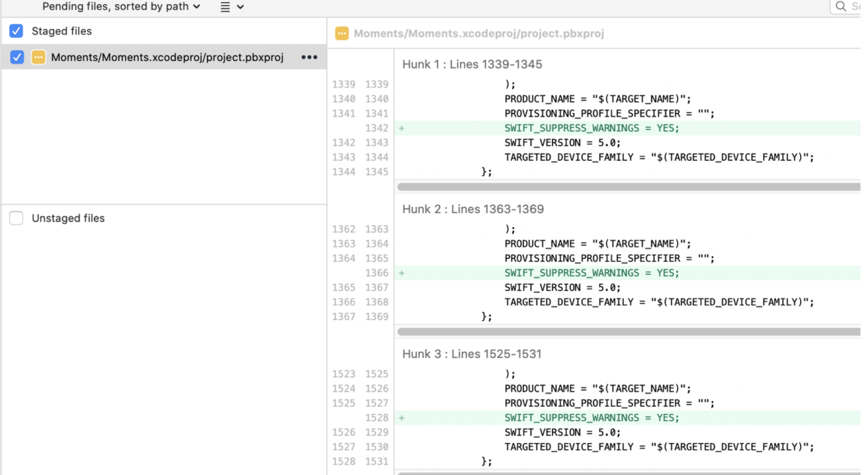Click the plus marker on added line 1528
868x475 pixels.
[x=401, y=418]
